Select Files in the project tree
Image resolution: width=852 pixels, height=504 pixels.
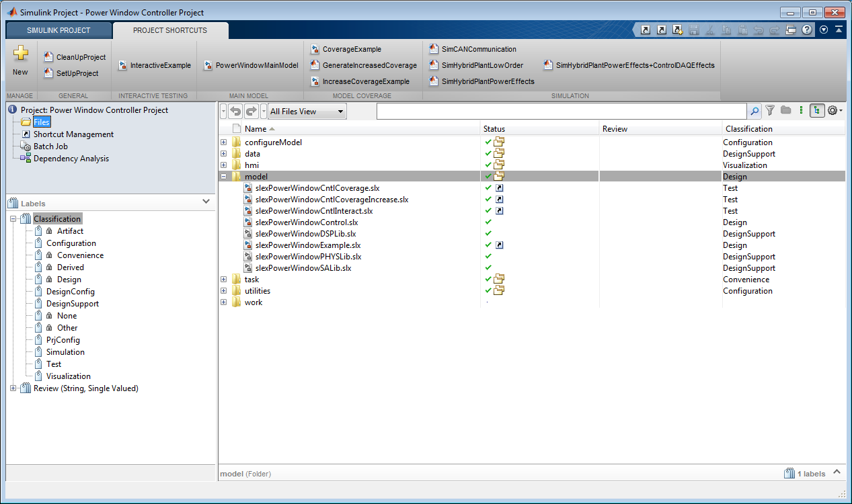pos(42,122)
